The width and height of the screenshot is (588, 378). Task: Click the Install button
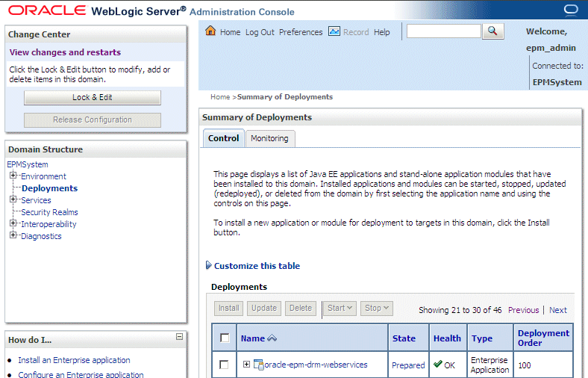coord(229,309)
